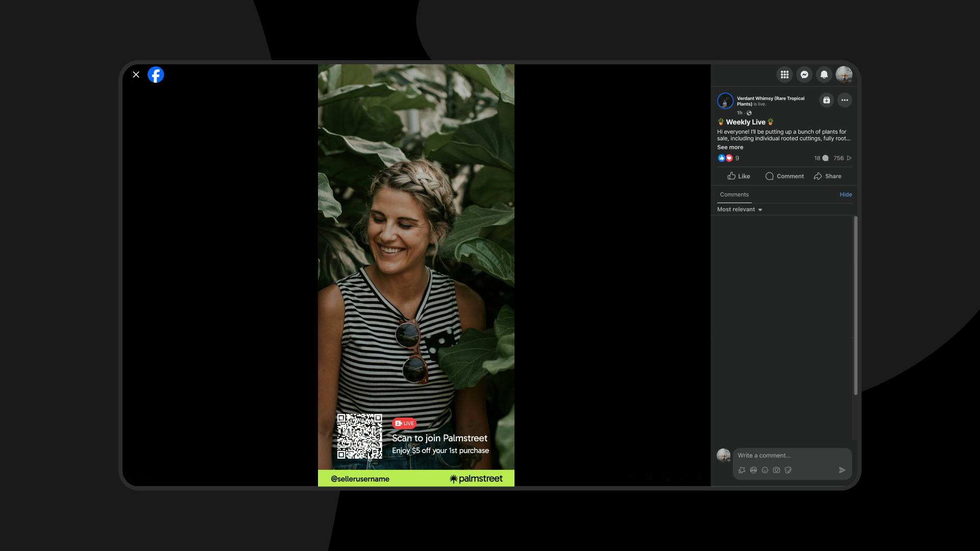Click the 18 comments count
Viewport: 980px width, 551px height.
click(x=821, y=158)
